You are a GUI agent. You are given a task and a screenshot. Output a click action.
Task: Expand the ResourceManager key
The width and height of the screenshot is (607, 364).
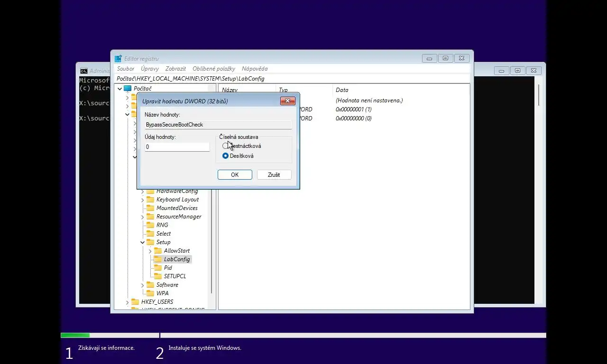(142, 217)
